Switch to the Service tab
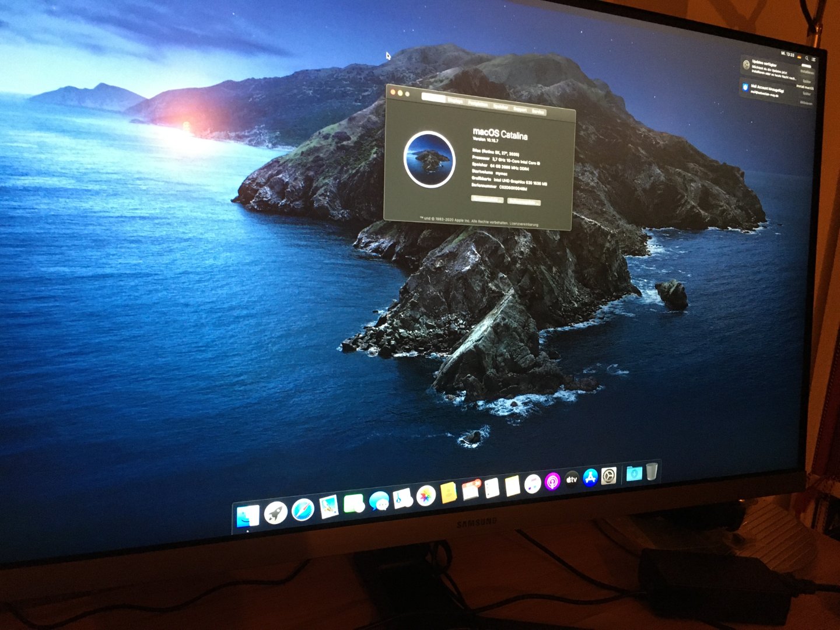 tap(538, 111)
